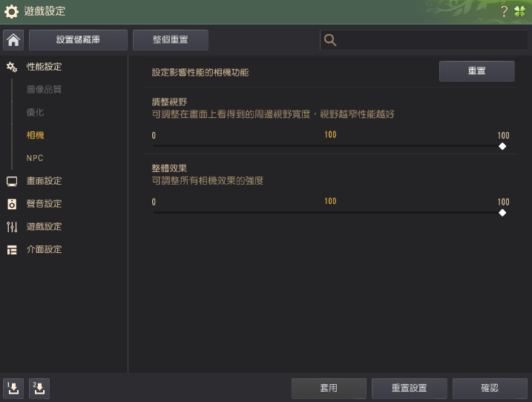Click the 調整視野 current value 100
This screenshot has width=532, height=402.
(330, 135)
